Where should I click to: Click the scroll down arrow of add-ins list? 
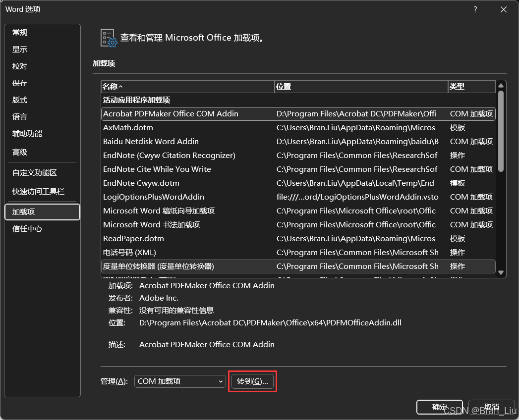(501, 272)
